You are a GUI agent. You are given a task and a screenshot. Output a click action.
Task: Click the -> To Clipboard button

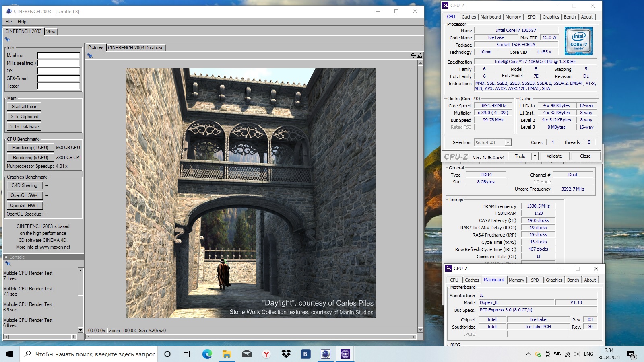coord(24,117)
